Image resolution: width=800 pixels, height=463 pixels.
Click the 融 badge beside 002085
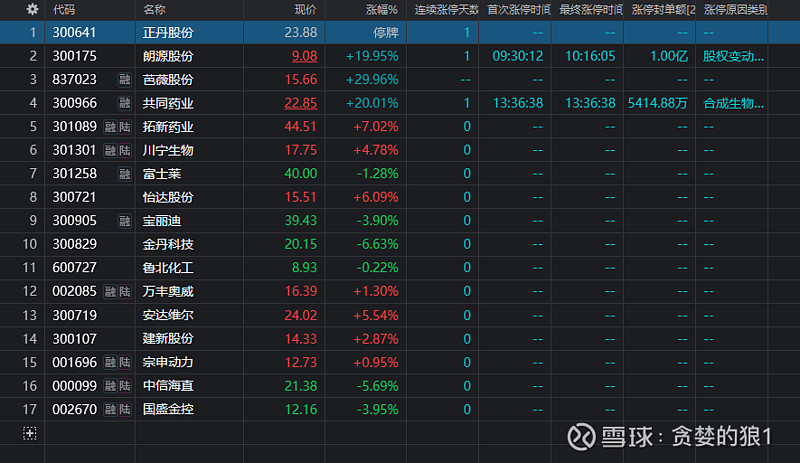[110, 291]
